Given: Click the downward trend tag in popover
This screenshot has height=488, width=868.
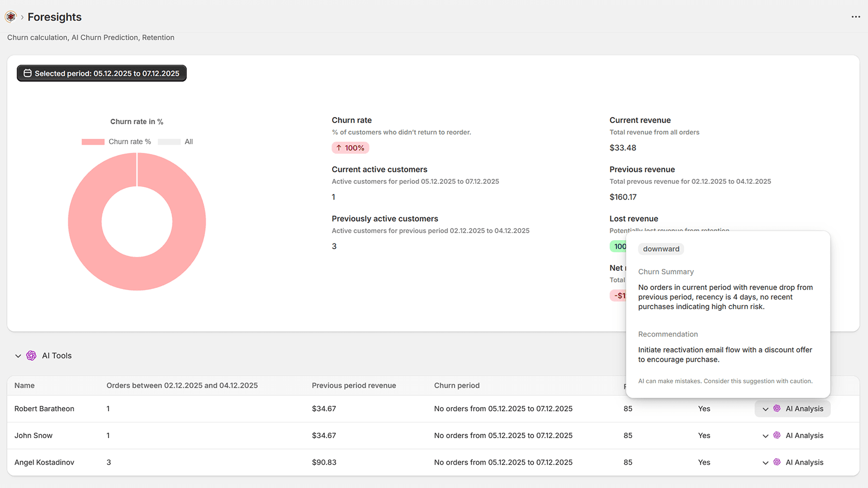Looking at the screenshot, I should (661, 249).
